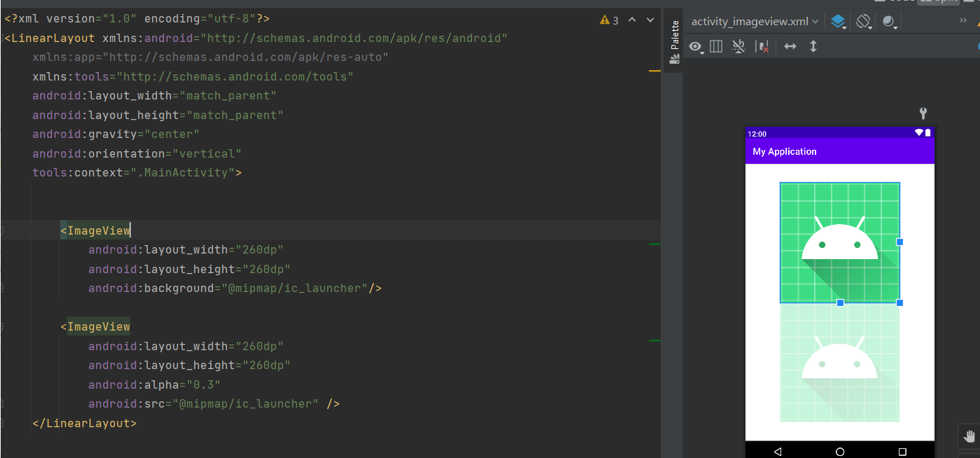
Task: Click the bottom-right blue resize handle
Action: (x=899, y=303)
